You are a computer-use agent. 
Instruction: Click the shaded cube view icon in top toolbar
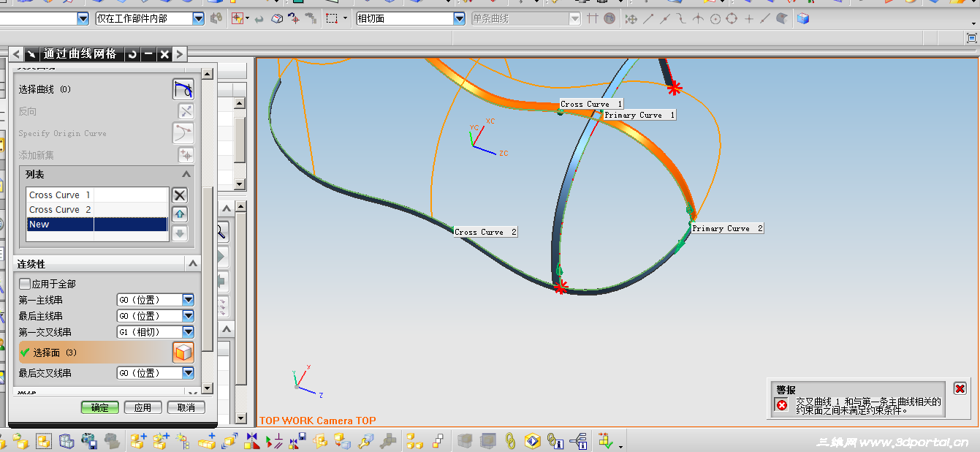tap(803, 19)
